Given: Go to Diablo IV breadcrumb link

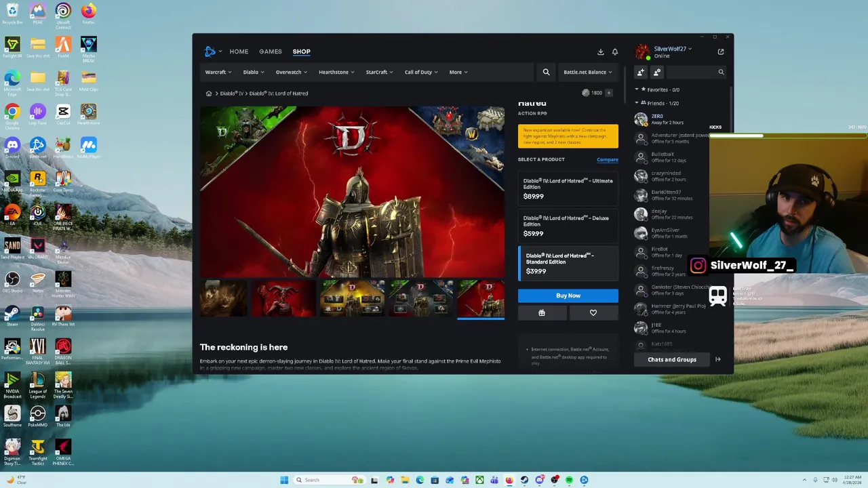Looking at the screenshot, I should (x=231, y=94).
